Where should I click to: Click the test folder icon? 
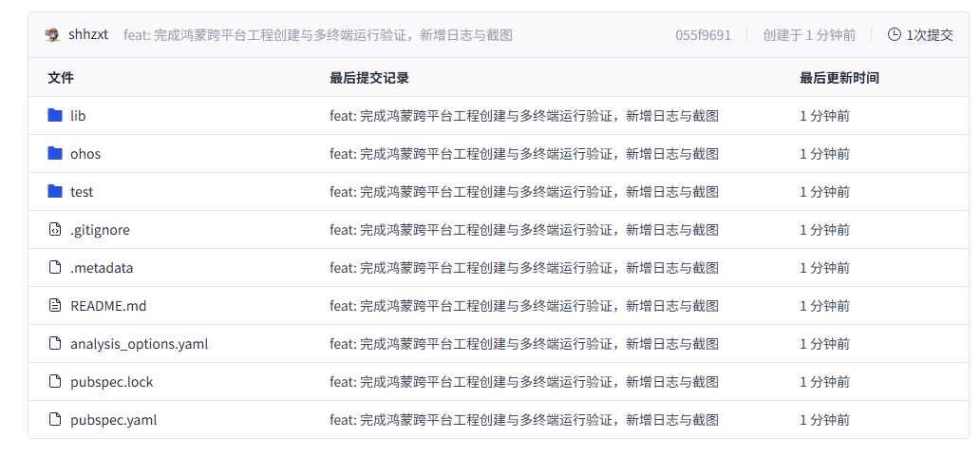pyautogui.click(x=55, y=191)
